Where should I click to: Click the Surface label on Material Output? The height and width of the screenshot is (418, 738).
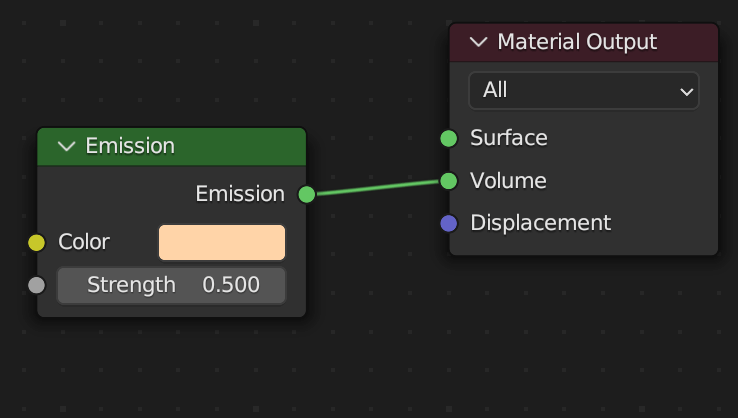tap(509, 138)
